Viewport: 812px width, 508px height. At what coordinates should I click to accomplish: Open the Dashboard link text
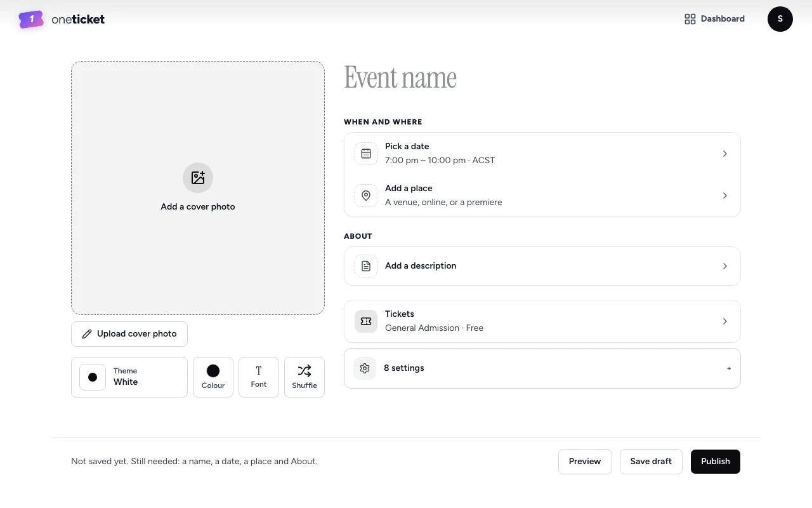click(x=723, y=19)
